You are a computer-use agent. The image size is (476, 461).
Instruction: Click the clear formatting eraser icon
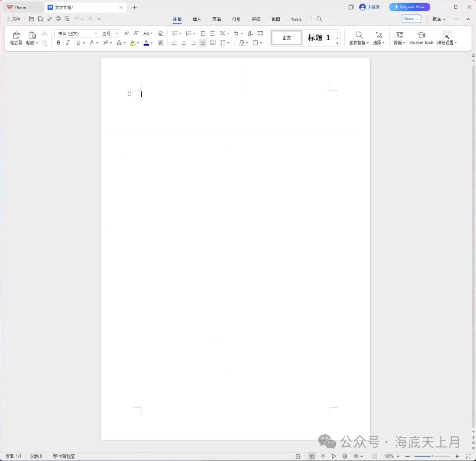click(160, 33)
